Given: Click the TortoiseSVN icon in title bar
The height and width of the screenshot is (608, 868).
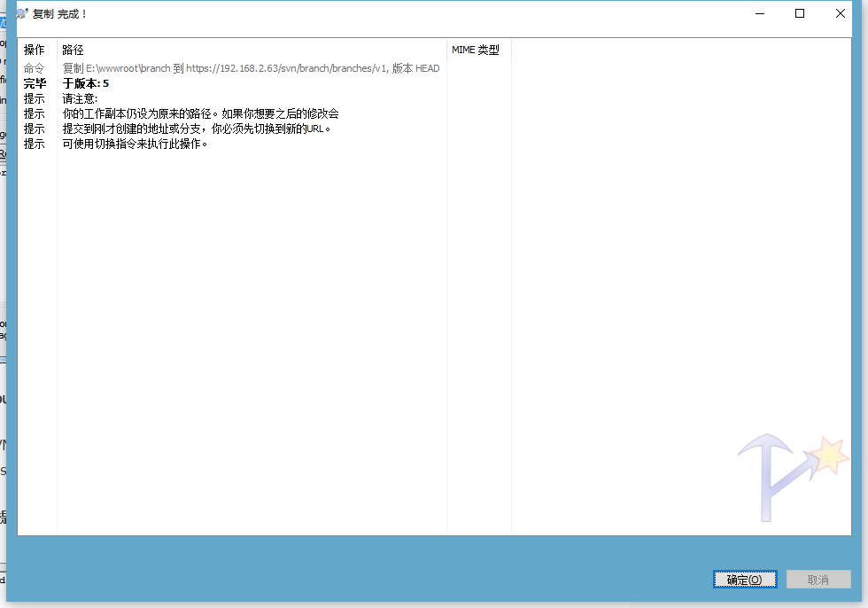Looking at the screenshot, I should [21, 13].
